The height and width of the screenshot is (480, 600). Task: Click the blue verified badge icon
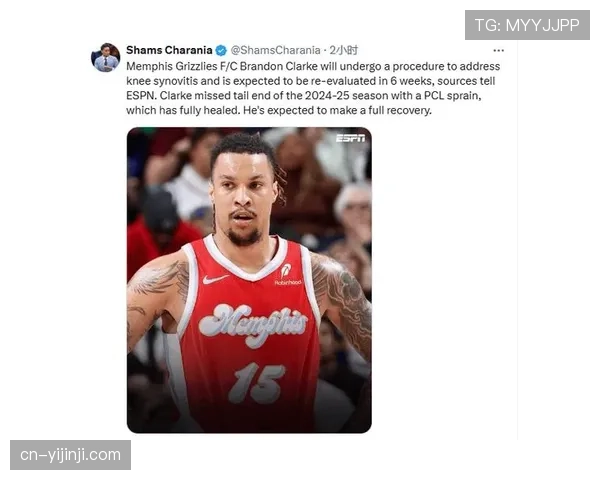(x=221, y=50)
